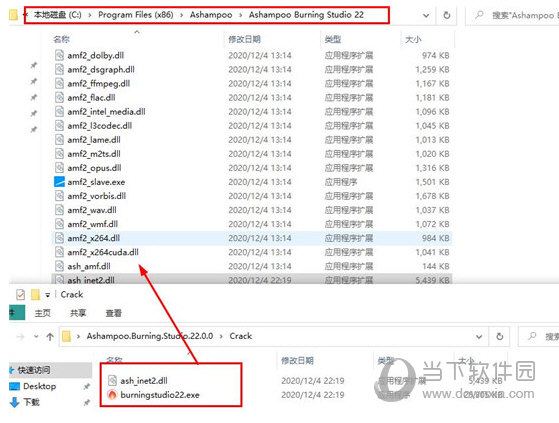Navigate to 本地磁盘 (C:) in breadcrumb
The image size is (559, 423).
click(x=57, y=15)
